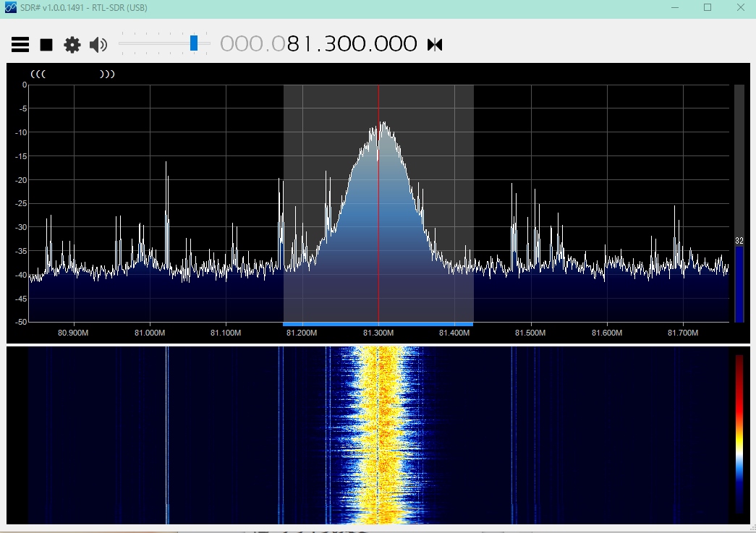Stop the radio with the square button
756x533 pixels.
point(46,45)
